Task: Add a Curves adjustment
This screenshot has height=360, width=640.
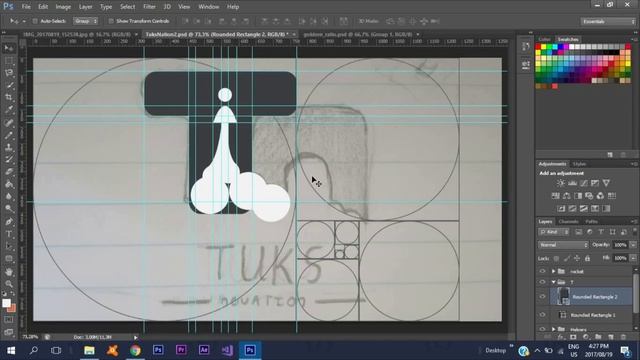Action: [x=584, y=183]
